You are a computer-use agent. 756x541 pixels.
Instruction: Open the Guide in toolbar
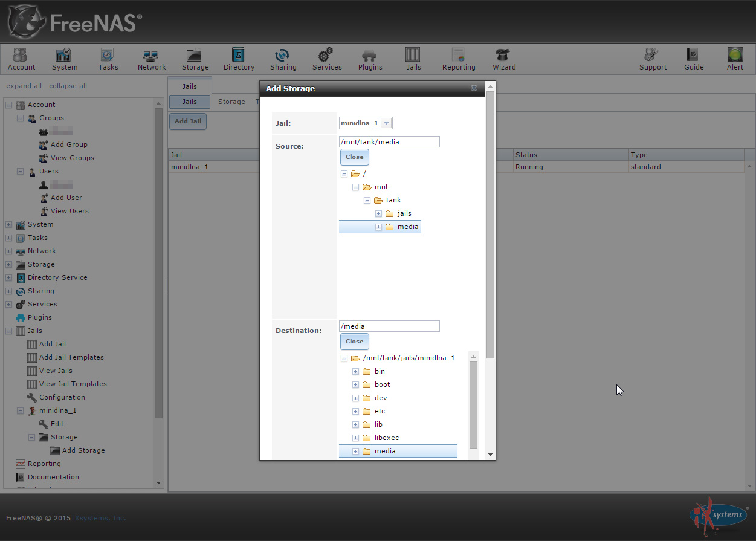point(694,59)
